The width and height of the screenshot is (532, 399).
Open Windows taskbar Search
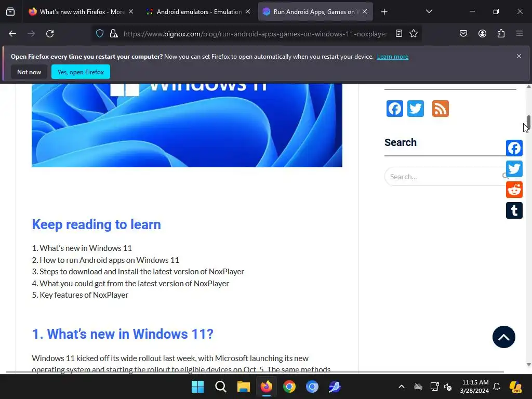pyautogui.click(x=220, y=387)
